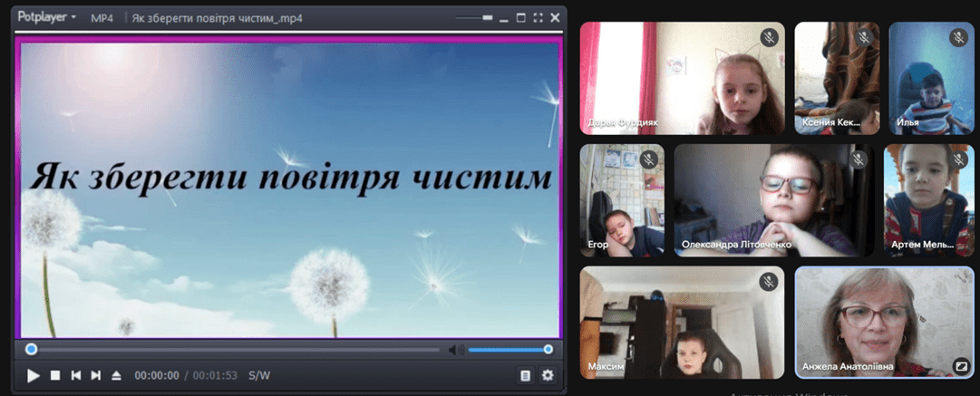Click the eject/open file button

[116, 375]
